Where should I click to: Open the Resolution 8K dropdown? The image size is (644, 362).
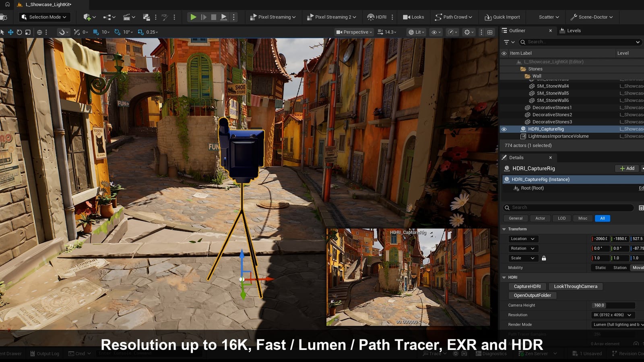[613, 315]
